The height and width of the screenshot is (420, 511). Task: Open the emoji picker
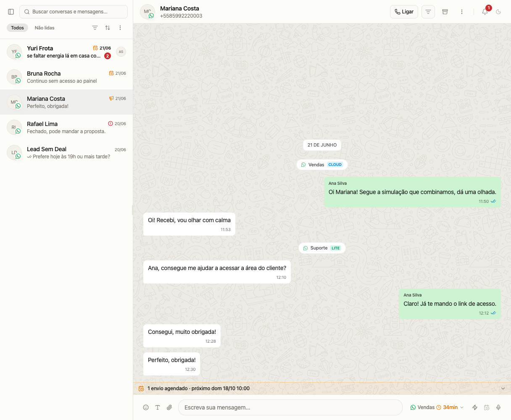tap(146, 407)
